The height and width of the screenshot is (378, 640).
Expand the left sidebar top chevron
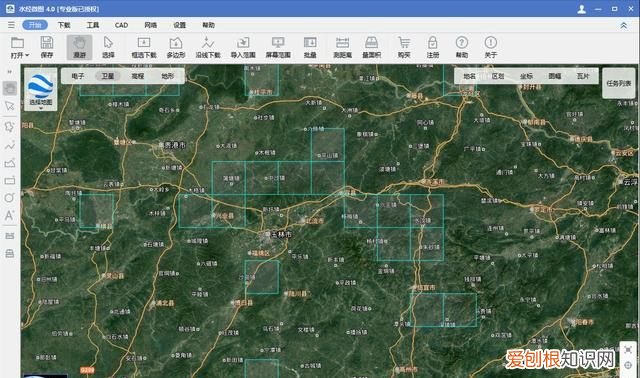(x=10, y=72)
